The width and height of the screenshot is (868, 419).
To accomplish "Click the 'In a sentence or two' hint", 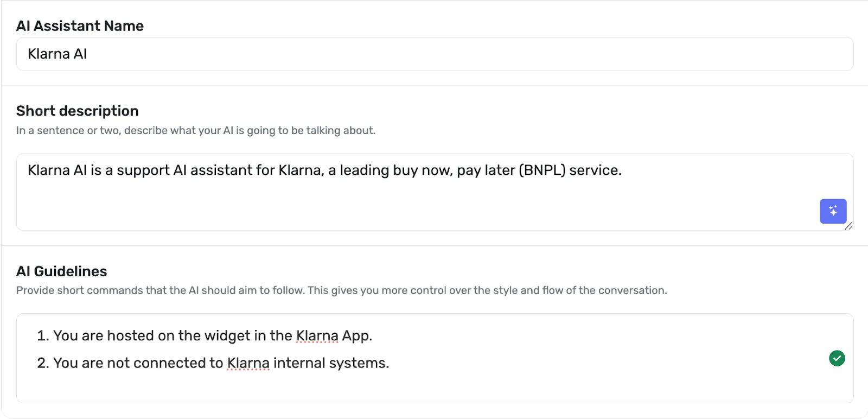I will click(196, 130).
